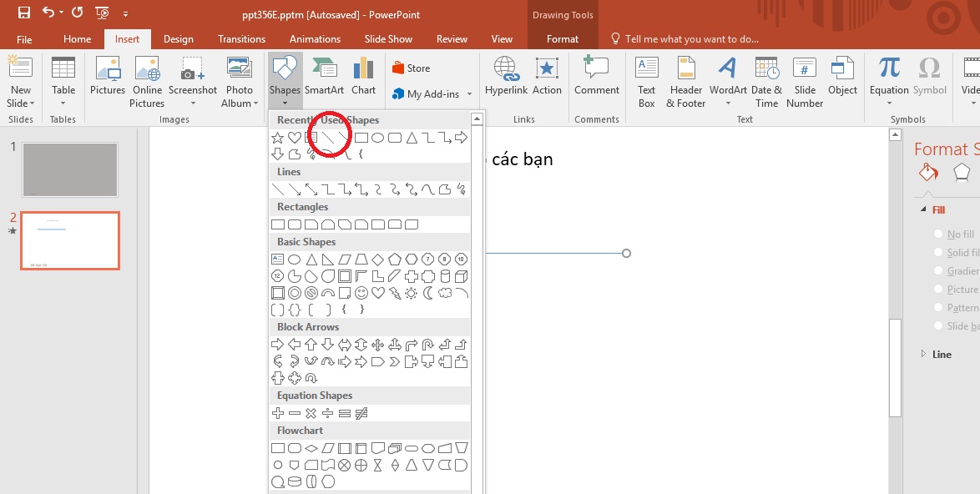Viewport: 980px width, 494px height.
Task: Click the Save icon in title bar
Action: click(x=23, y=13)
